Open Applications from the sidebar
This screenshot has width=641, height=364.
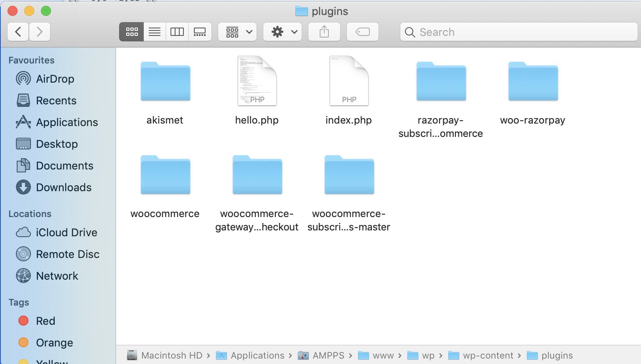tap(67, 122)
